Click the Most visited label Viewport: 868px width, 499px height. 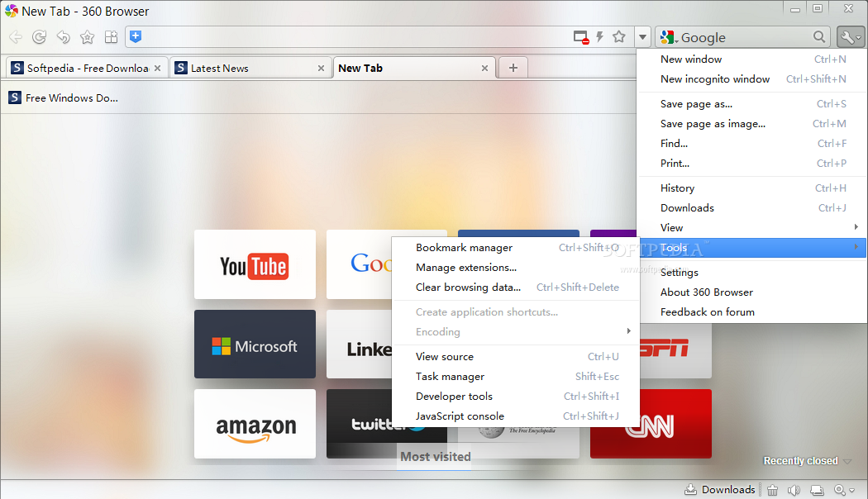click(435, 457)
